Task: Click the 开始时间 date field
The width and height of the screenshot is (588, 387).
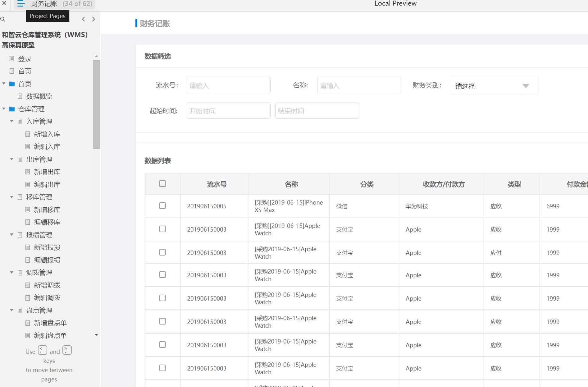Action: (228, 111)
